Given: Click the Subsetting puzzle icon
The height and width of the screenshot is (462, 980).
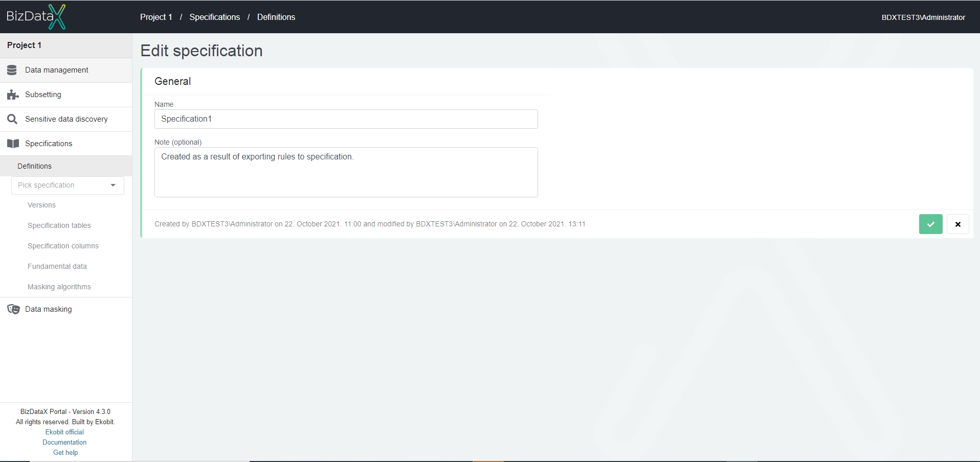Looking at the screenshot, I should coord(13,95).
